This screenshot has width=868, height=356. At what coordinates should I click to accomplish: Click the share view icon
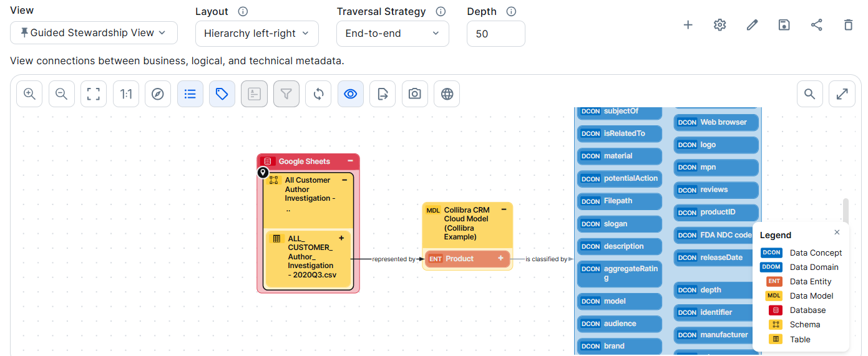816,25
